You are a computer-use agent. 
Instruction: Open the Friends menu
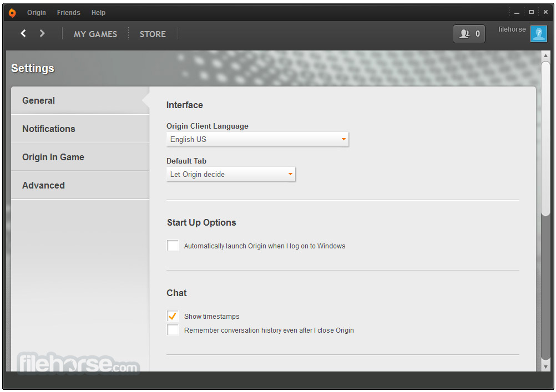[x=68, y=13]
